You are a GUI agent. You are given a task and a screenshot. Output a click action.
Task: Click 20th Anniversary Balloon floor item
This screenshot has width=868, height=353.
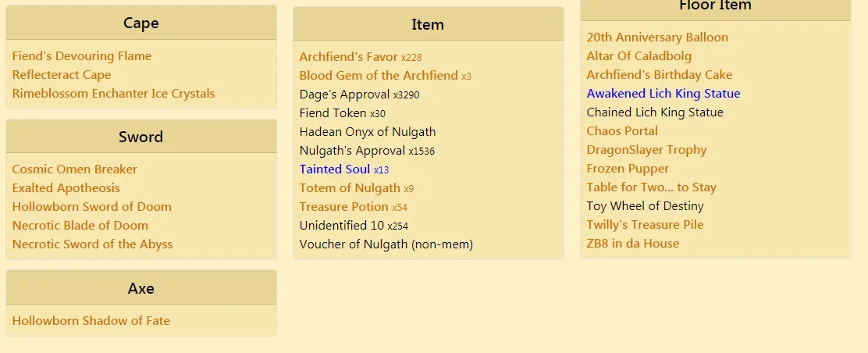pos(658,37)
